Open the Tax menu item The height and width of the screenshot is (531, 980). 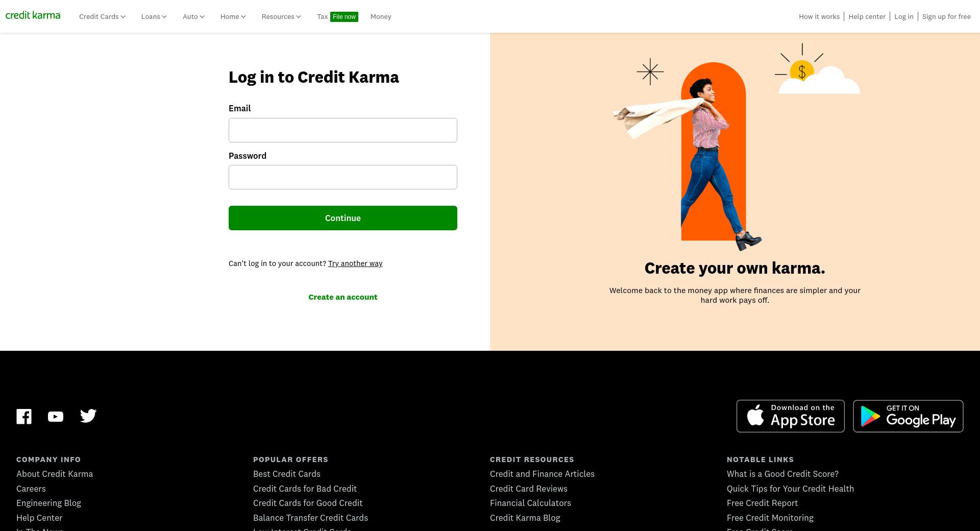coord(322,17)
